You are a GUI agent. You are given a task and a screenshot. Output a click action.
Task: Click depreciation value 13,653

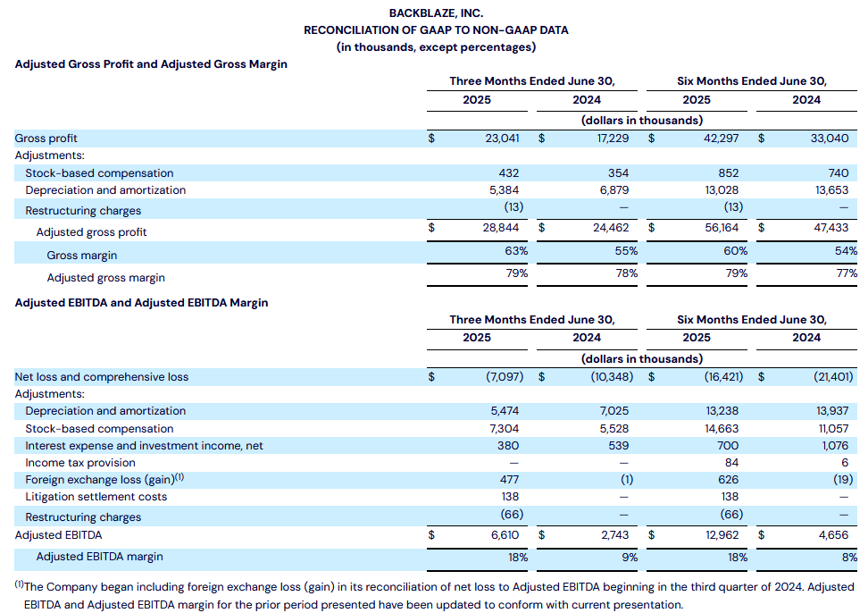[x=832, y=190]
